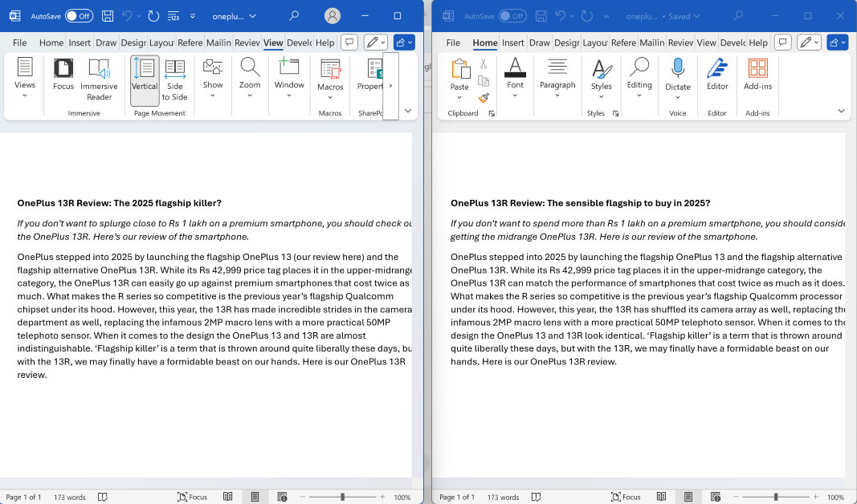Open Editing mode pencil dropdown in left window
This screenshot has width=857, height=504.
[375, 42]
